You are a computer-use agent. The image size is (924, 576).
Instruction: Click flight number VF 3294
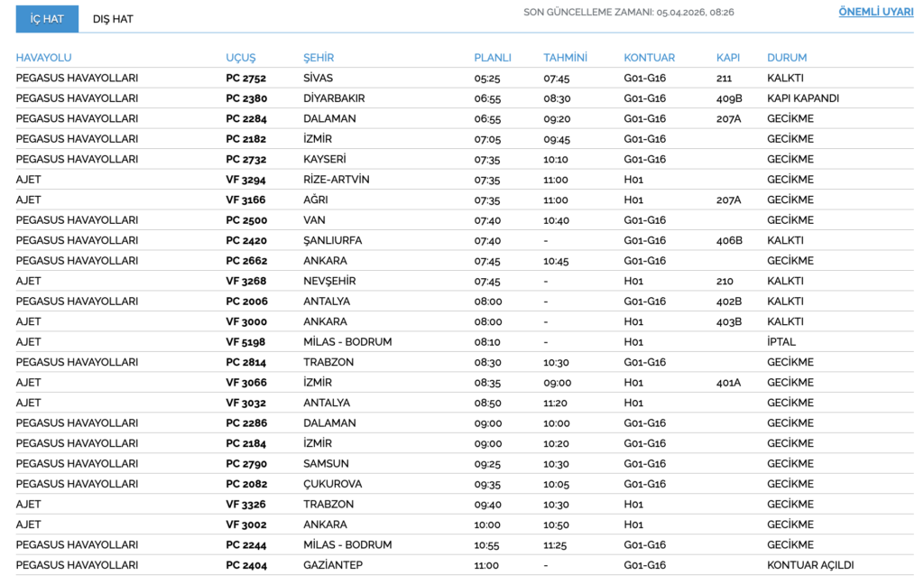pos(245,180)
